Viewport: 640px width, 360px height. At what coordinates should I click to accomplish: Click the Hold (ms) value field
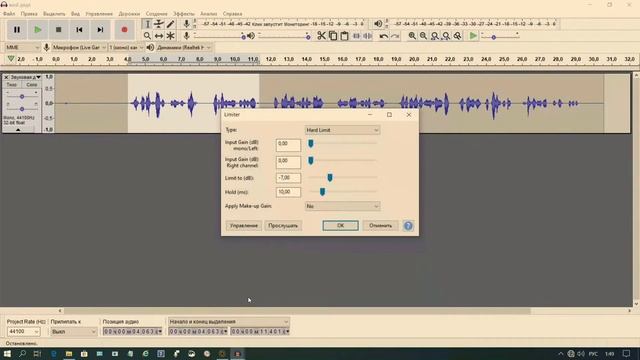(x=288, y=192)
